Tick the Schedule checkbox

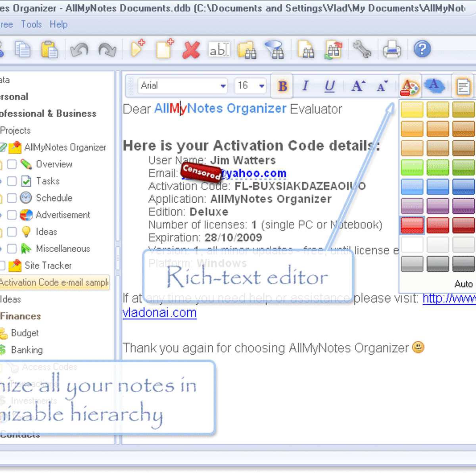12,198
